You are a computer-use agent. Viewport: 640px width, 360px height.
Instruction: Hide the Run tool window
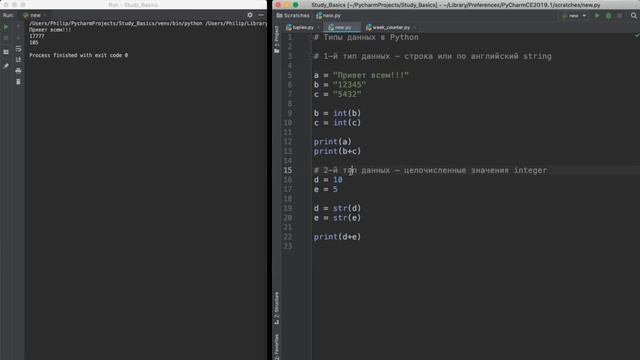click(x=261, y=15)
